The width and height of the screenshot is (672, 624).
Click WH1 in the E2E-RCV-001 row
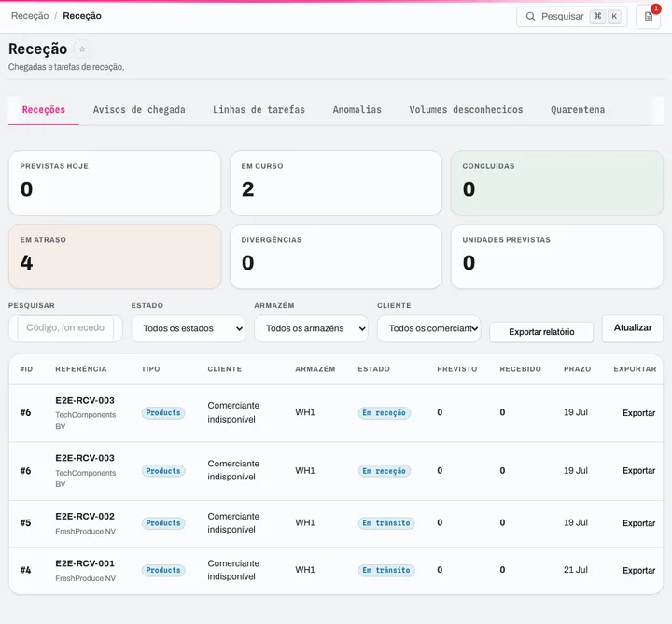304,570
